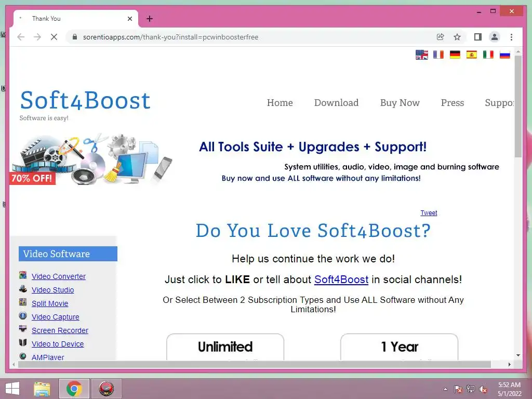Open the AMPlayer link
Viewport: 532px width, 399px height.
[48, 357]
